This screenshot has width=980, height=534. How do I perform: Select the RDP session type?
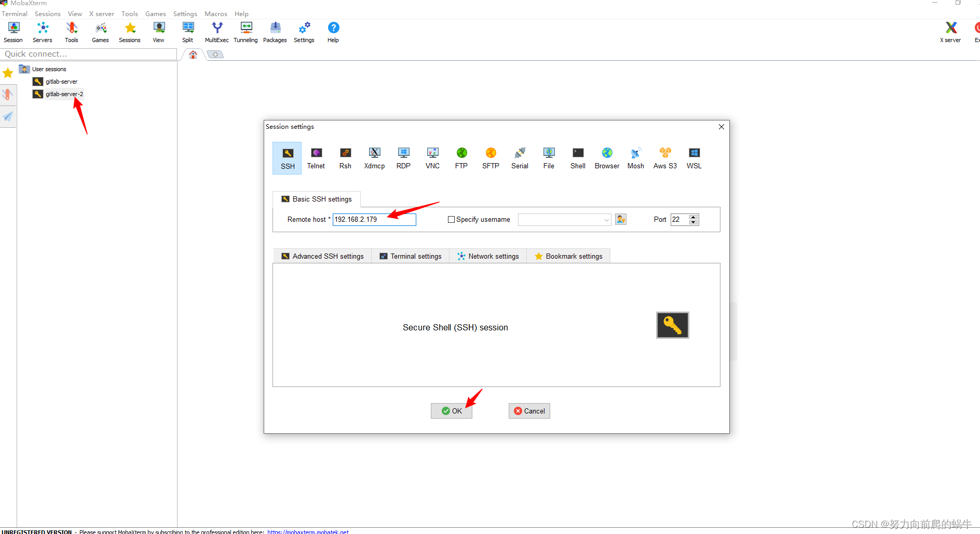403,158
